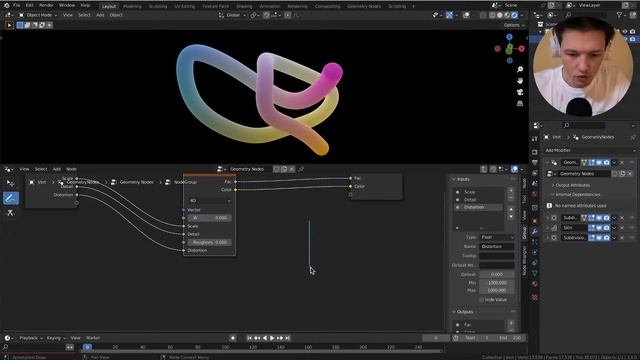Viewport: 640px width, 360px height.
Task: Remove the Skin modifier with its X
Action: coord(622,228)
